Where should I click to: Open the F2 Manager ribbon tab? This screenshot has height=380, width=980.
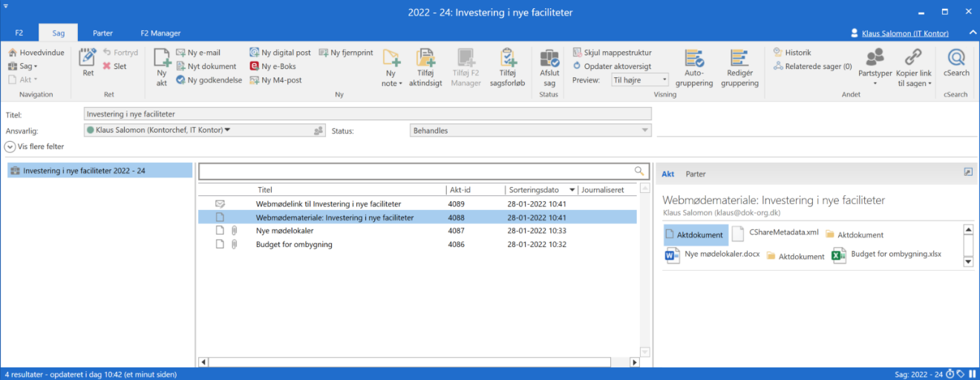pos(160,33)
